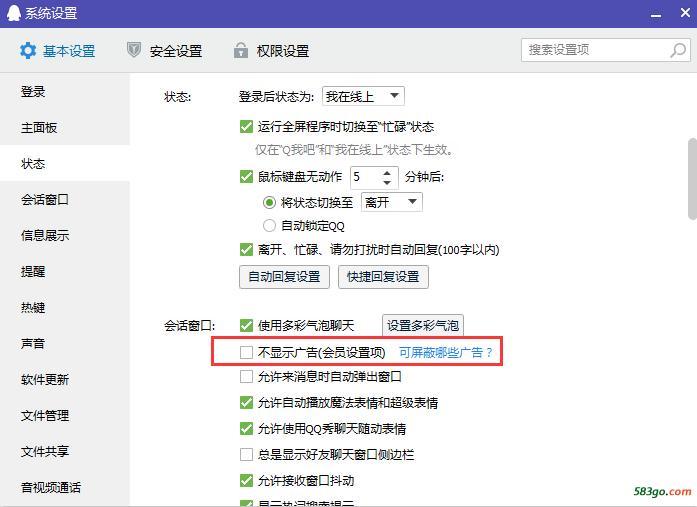Image resolution: width=697 pixels, height=507 pixels.
Task: Enable 不显示广告(会员设置项) checkbox
Action: pos(246,352)
